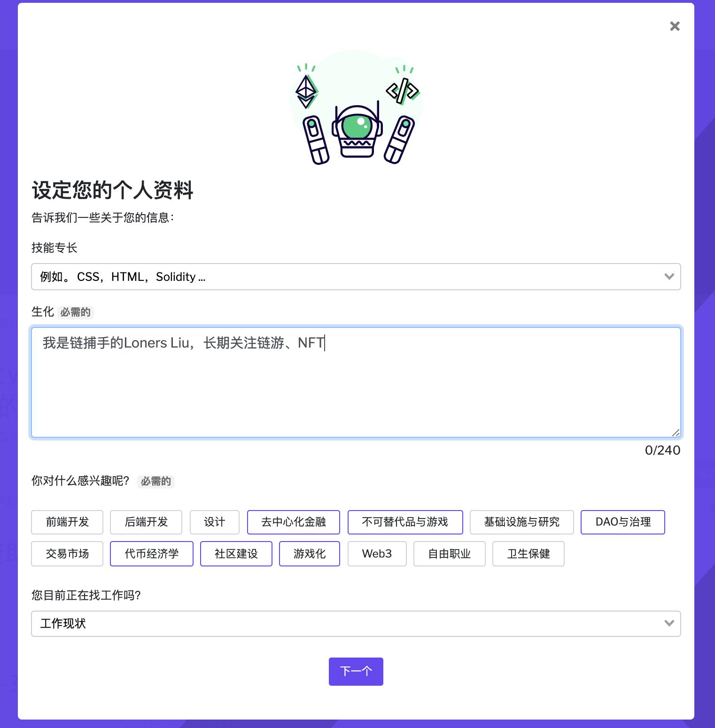This screenshot has width=715, height=728.
Task: Deselect the DAO与治理 interest tag
Action: coord(623,522)
